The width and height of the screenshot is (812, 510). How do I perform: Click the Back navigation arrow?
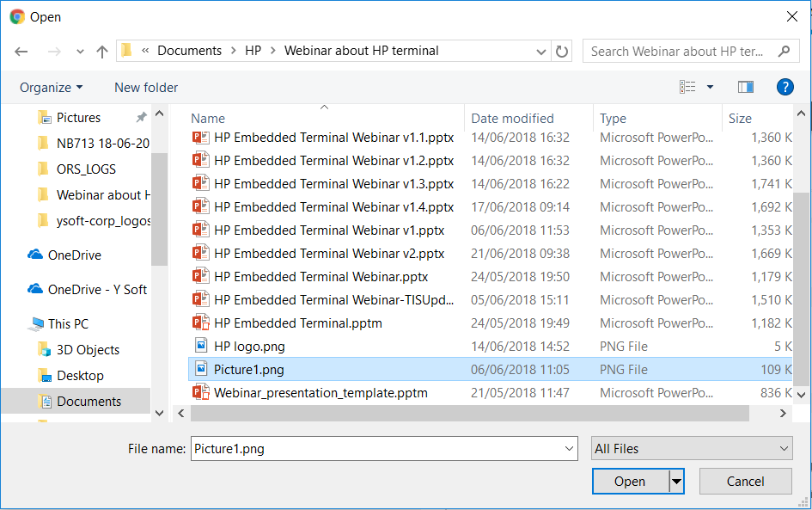pos(21,52)
